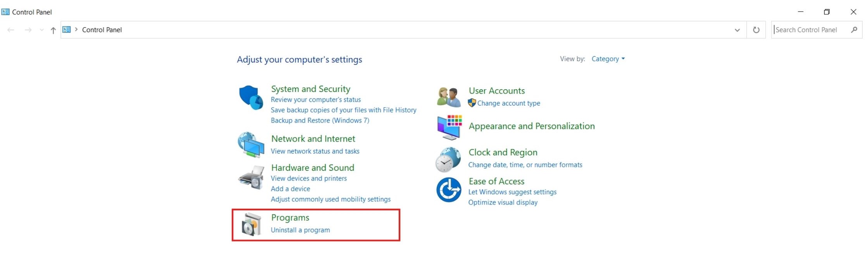The width and height of the screenshot is (868, 260).
Task: Select View devices and printers
Action: [x=308, y=179]
